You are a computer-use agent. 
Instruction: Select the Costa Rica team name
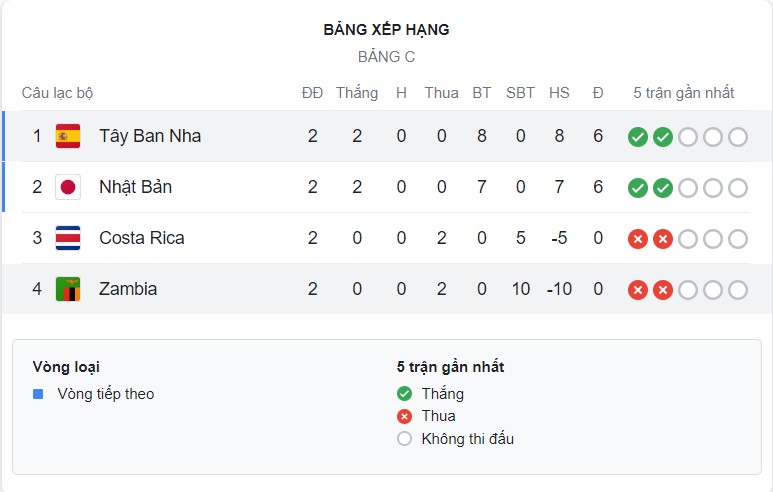coord(142,238)
